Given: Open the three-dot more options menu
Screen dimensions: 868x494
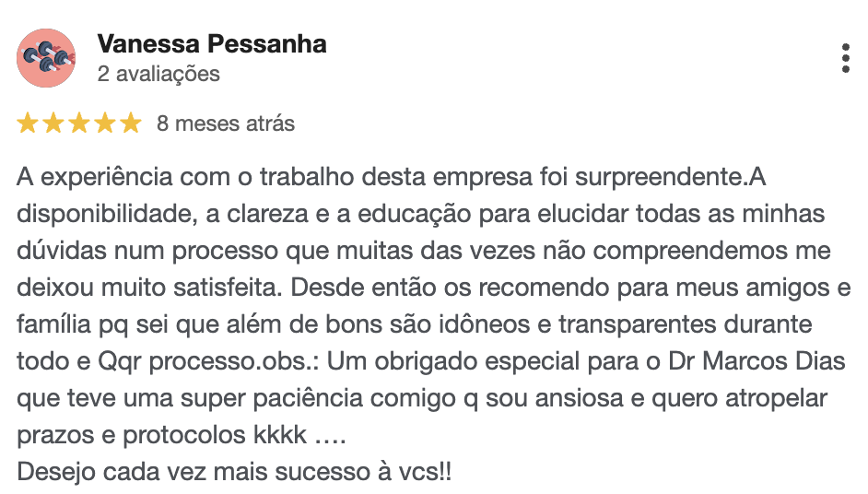Looking at the screenshot, I should click(845, 58).
